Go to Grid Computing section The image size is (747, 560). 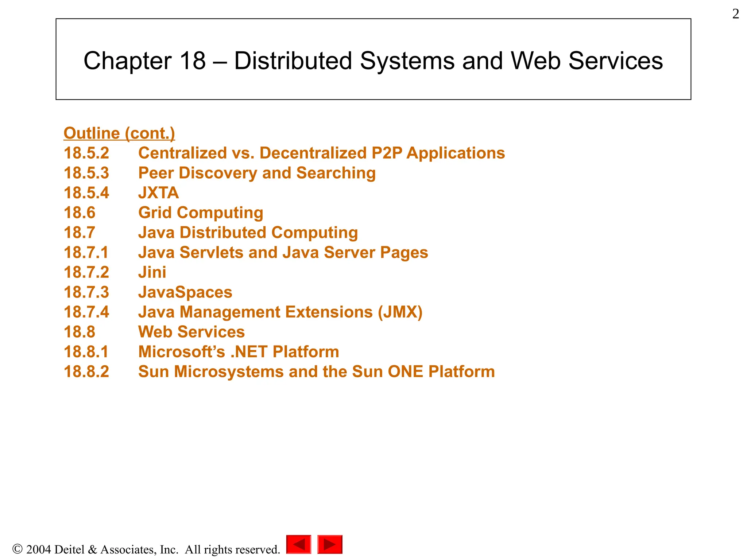click(201, 213)
